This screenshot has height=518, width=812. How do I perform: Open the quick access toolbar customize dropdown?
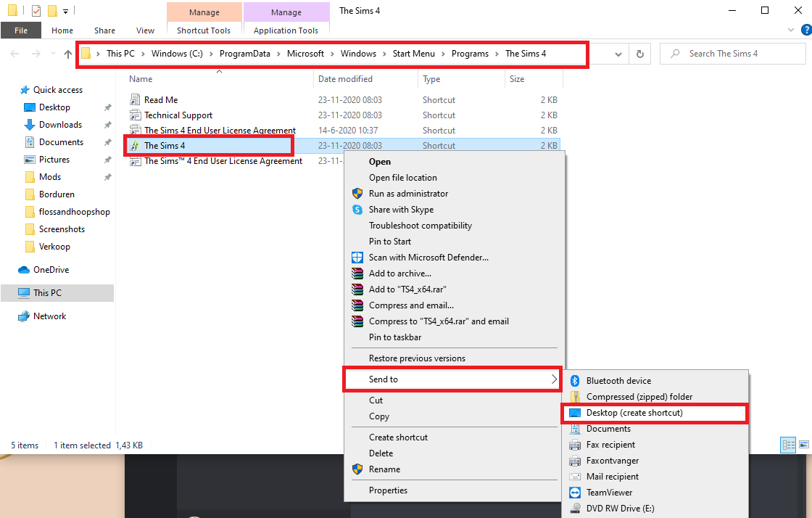[66, 11]
